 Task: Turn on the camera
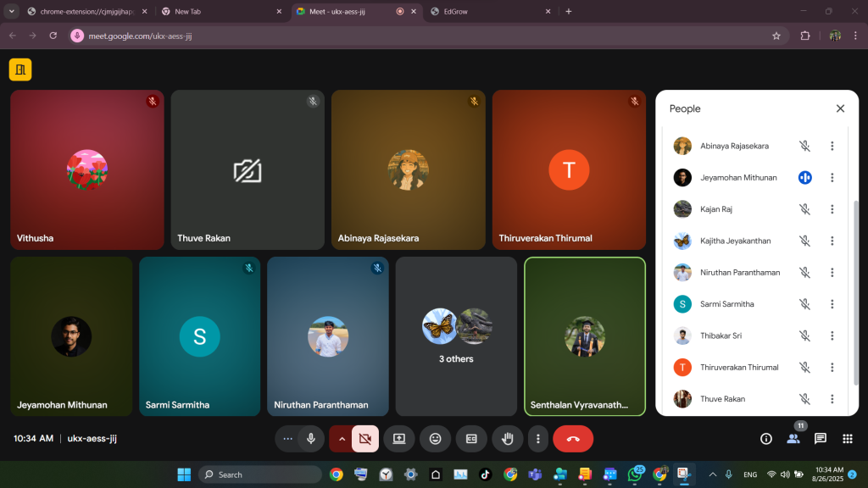(365, 439)
